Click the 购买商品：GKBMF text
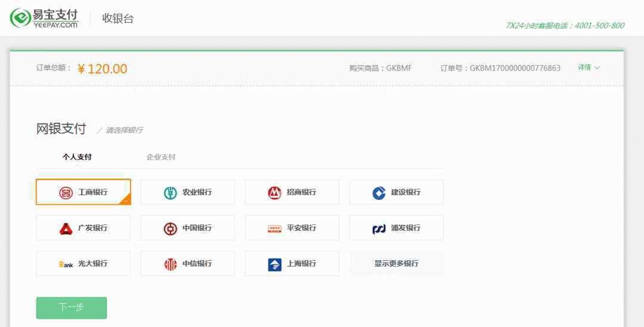Viewport: 644px width, 327px height. point(380,68)
